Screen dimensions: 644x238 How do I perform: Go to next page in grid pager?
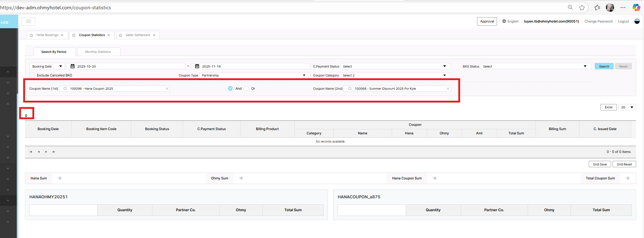[46, 152]
